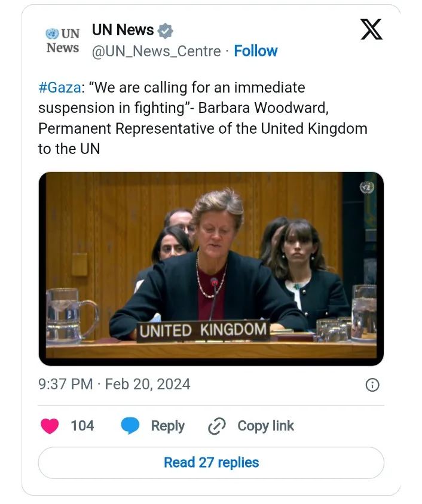Click the 104 likes count

pos(82,426)
